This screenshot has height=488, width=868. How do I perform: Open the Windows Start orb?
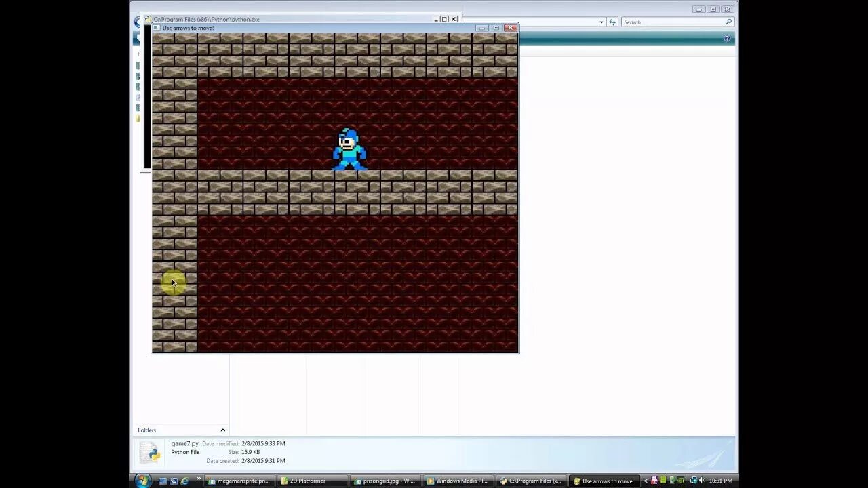[x=142, y=481]
